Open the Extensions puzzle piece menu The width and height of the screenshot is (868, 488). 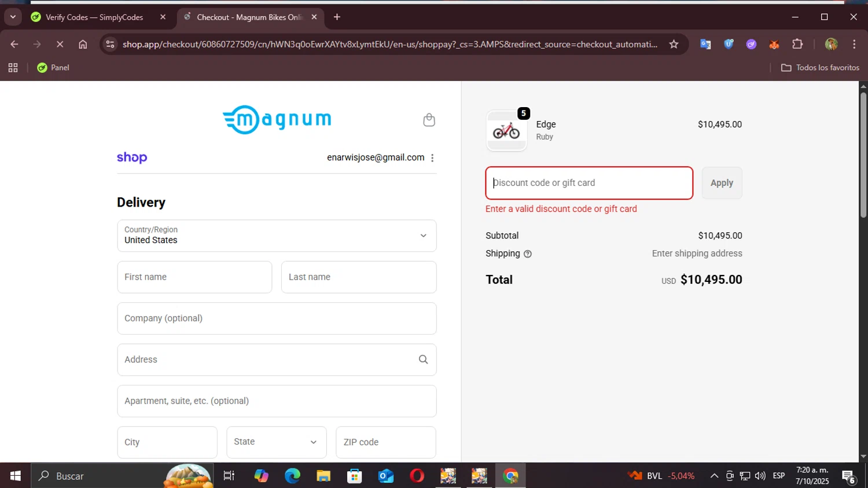[797, 44]
